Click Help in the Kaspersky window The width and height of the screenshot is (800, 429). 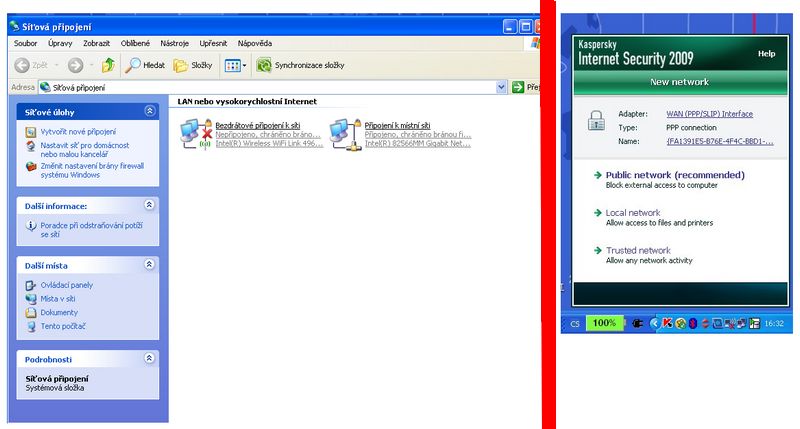tap(766, 54)
